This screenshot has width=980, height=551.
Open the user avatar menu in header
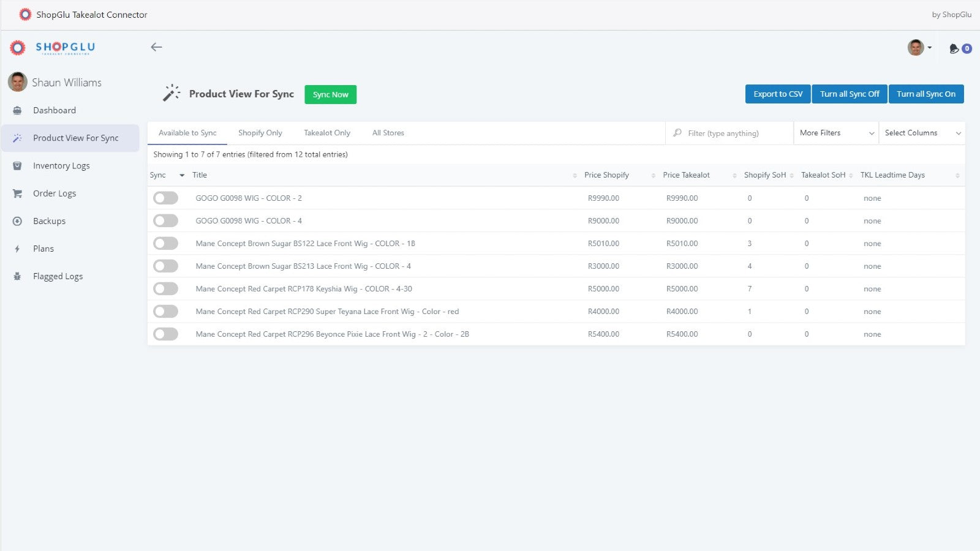click(x=919, y=48)
